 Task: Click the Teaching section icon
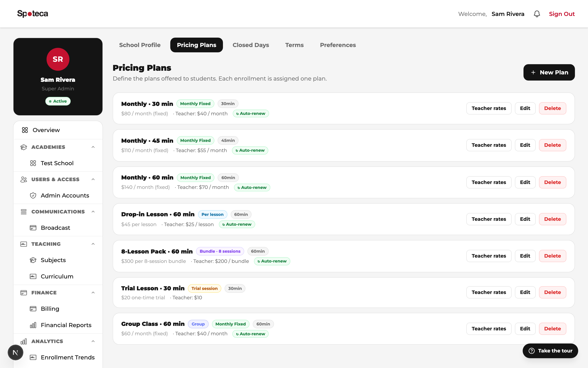tap(23, 244)
